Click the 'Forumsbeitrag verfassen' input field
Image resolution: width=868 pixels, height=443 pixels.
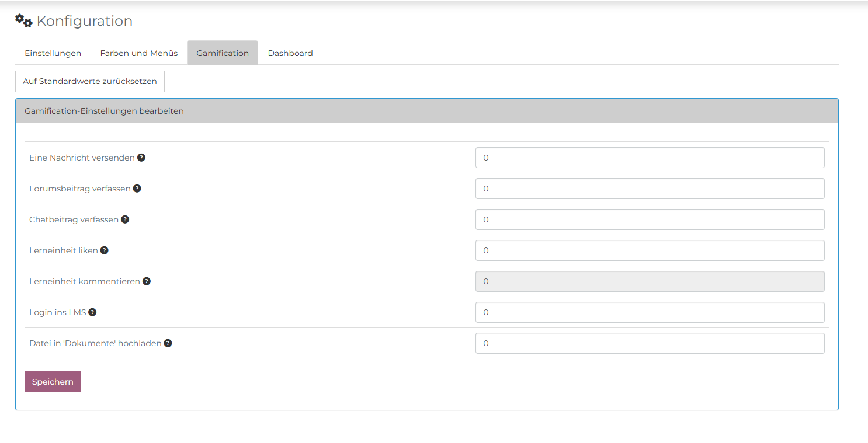[650, 189]
